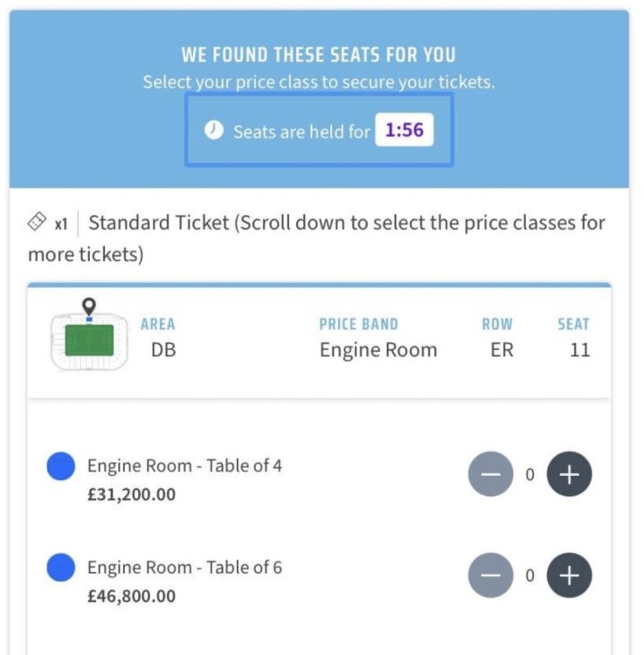Image resolution: width=644 pixels, height=655 pixels.
Task: Click the 1:56 countdown timer
Action: (404, 129)
